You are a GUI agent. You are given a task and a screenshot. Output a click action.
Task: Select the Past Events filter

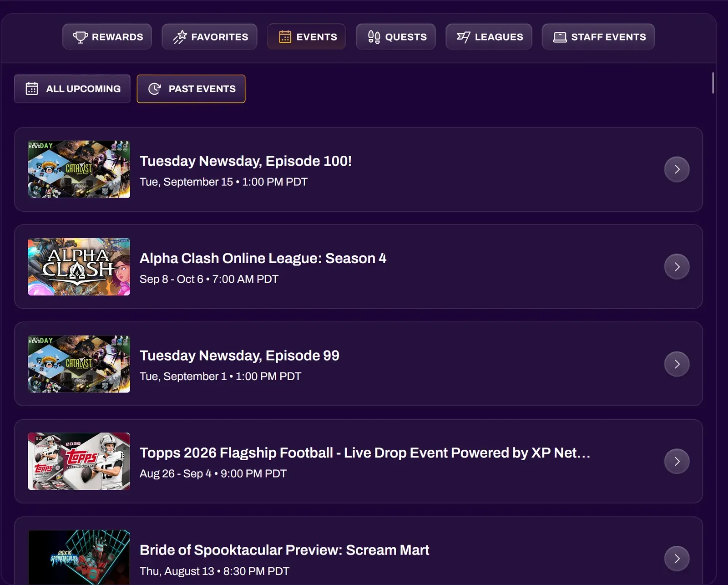(191, 89)
